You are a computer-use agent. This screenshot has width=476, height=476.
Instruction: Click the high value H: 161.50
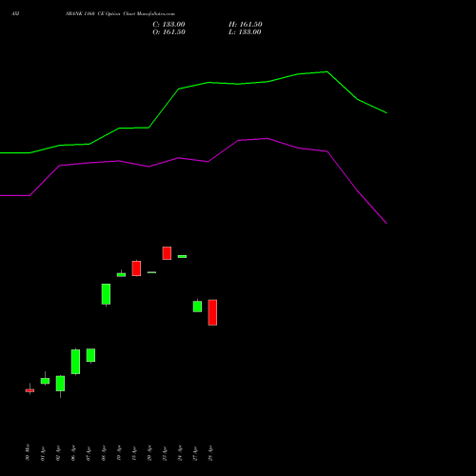coord(246,25)
